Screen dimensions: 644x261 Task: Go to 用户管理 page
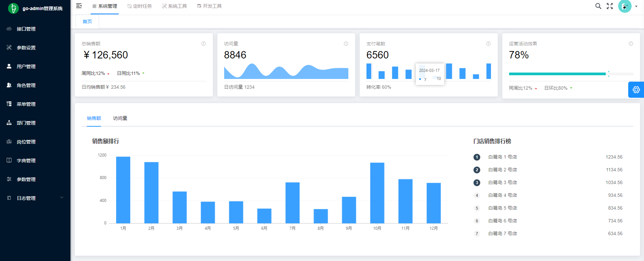pos(35,67)
